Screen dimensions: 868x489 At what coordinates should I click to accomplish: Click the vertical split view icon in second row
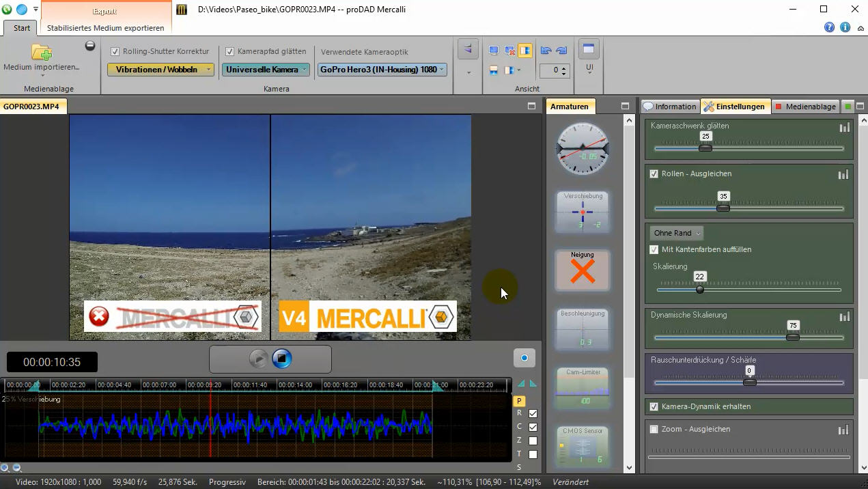click(x=509, y=70)
